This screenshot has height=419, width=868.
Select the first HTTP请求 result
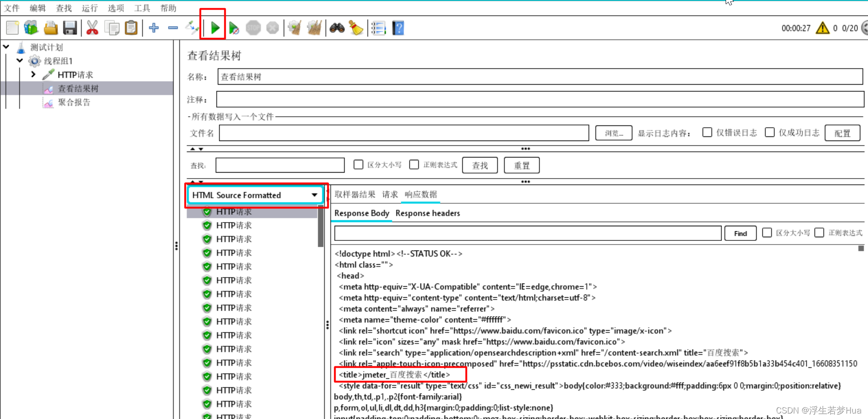coord(234,212)
